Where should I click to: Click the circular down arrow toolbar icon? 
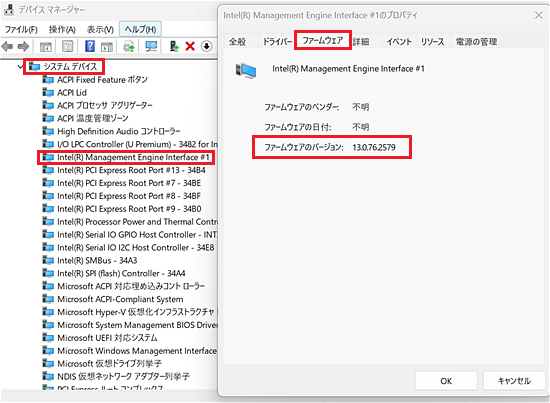tap(207, 46)
